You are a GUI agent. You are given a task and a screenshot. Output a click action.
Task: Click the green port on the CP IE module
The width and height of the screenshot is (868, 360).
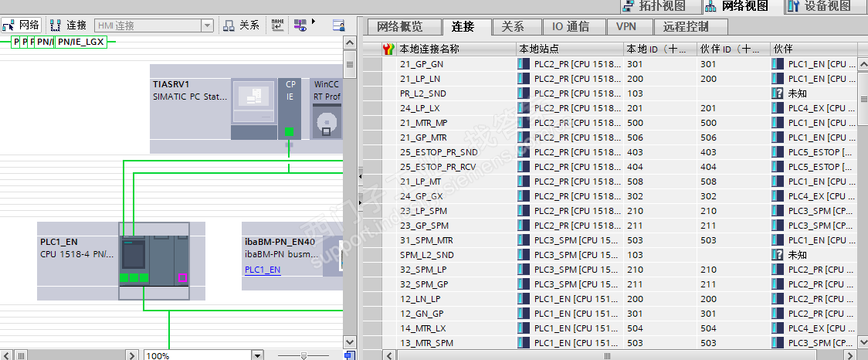[289, 131]
